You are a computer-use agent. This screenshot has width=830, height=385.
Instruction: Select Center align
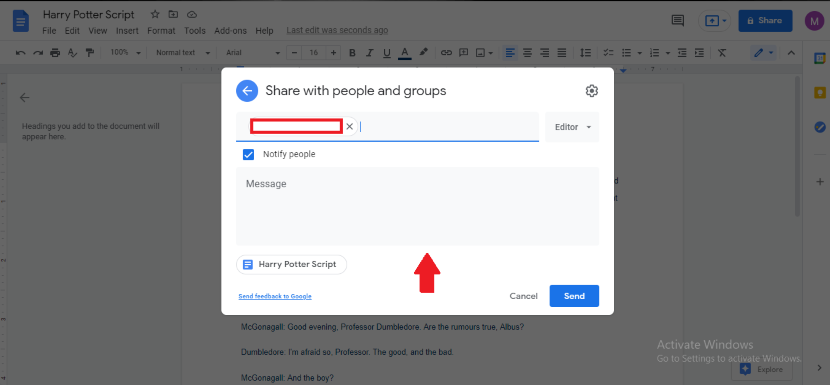[x=527, y=52]
